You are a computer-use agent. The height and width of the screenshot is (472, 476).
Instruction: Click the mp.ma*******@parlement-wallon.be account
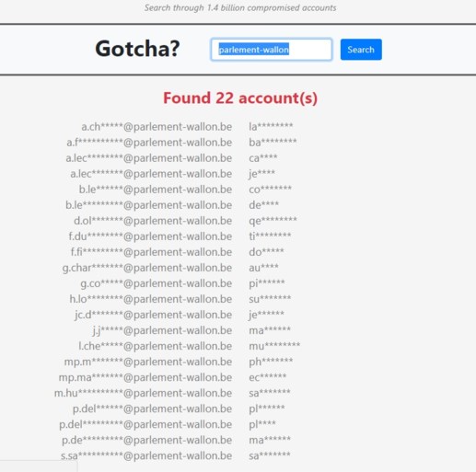point(145,377)
